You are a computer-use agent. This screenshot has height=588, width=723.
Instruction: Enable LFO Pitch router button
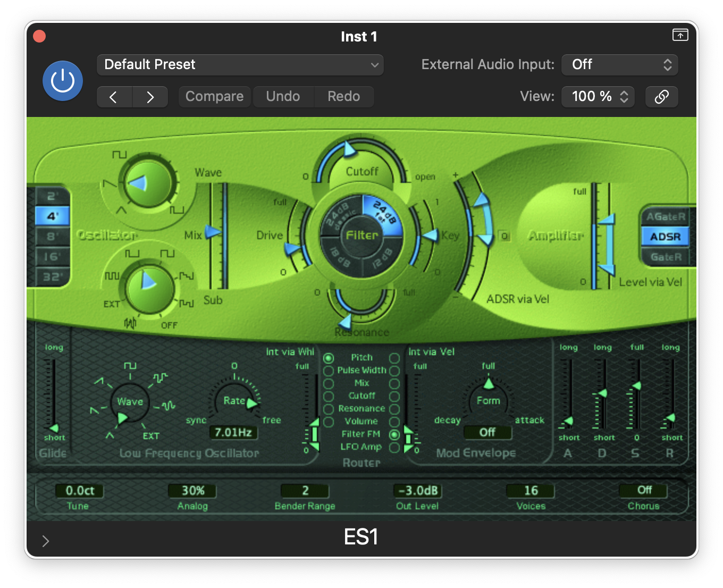[329, 358]
